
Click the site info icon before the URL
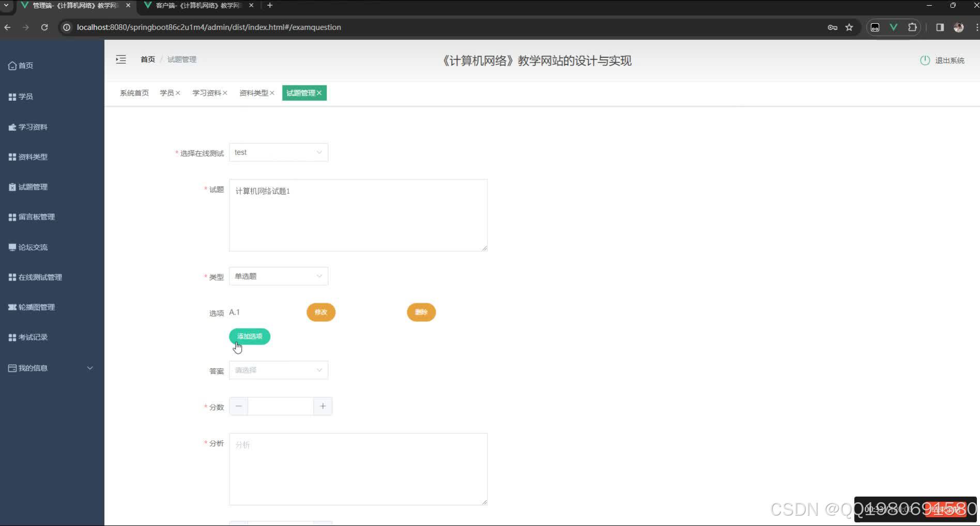click(66, 27)
